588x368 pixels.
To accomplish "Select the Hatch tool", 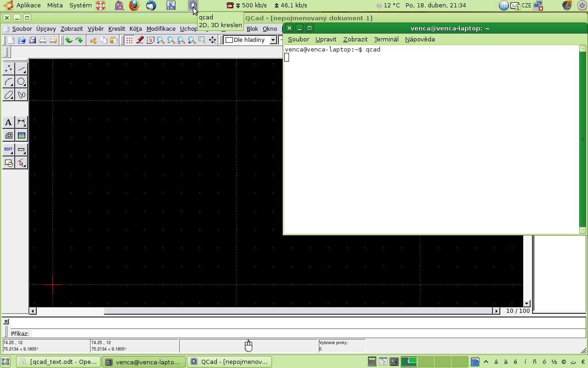I will 9,135.
